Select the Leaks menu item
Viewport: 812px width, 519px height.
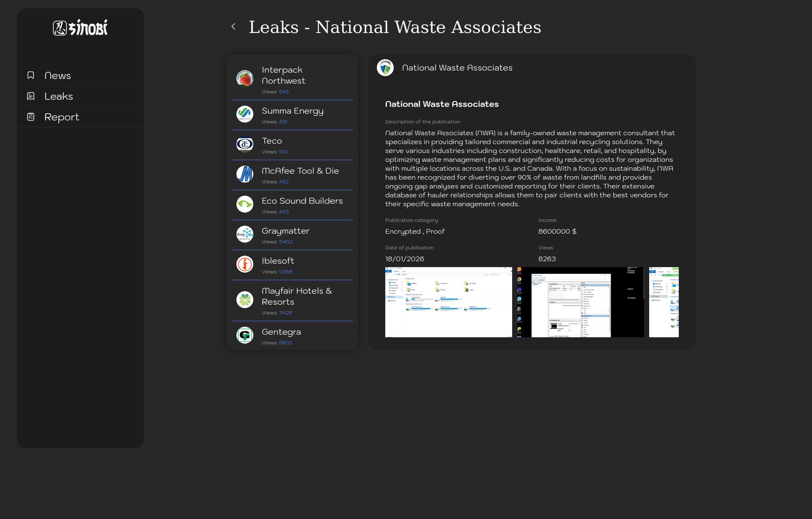click(59, 96)
